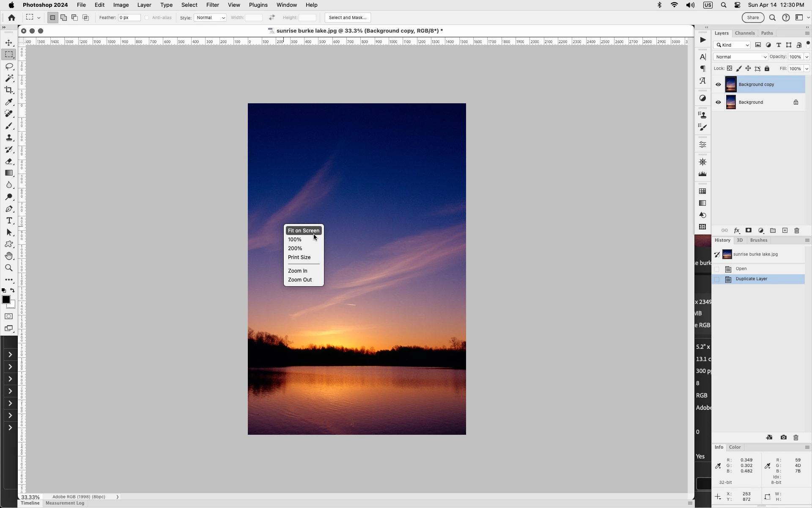This screenshot has height=508, width=812.
Task: Choose Fit on Screen menu item
Action: tap(303, 231)
